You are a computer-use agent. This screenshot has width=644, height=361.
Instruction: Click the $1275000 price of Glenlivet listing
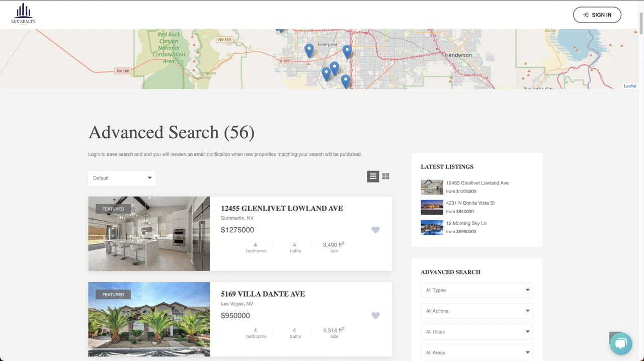point(237,230)
